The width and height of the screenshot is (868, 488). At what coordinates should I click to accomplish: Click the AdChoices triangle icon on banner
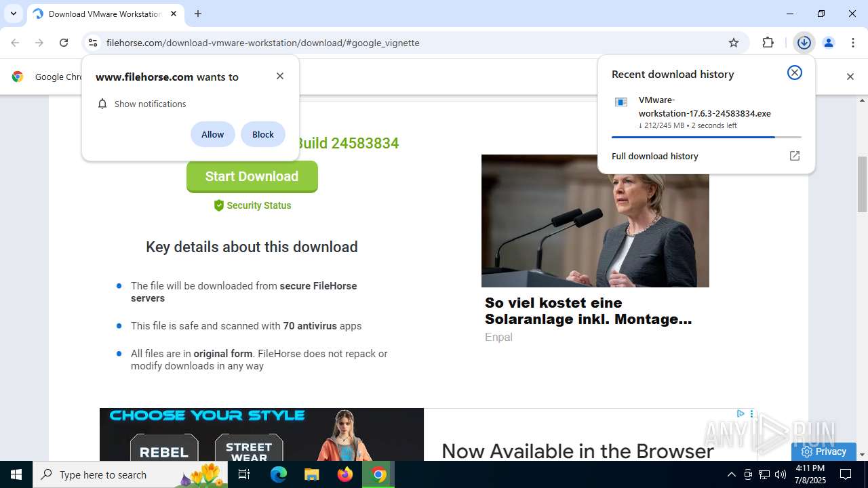(x=741, y=413)
